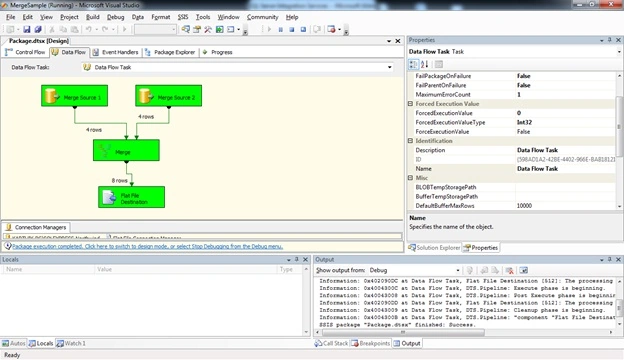Click the Breakpoints window toolbar icon
Image resolution: width=624 pixels, height=360 pixels.
pyautogui.click(x=331, y=29)
